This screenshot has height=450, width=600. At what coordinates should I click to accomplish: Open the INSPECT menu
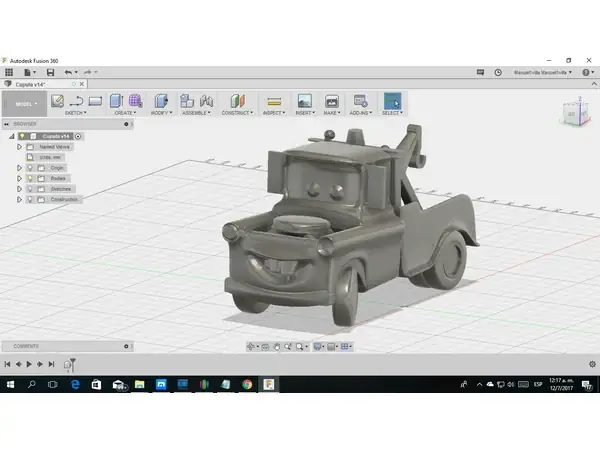tap(274, 113)
